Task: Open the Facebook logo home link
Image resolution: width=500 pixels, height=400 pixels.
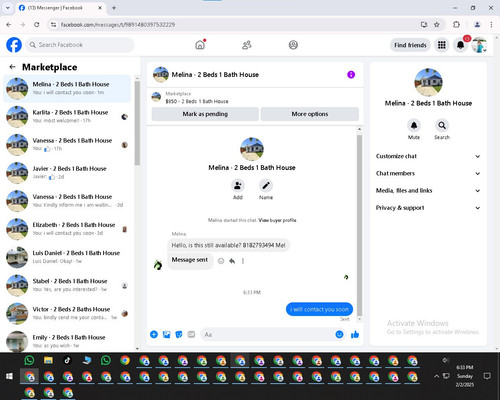Action: 14,45
